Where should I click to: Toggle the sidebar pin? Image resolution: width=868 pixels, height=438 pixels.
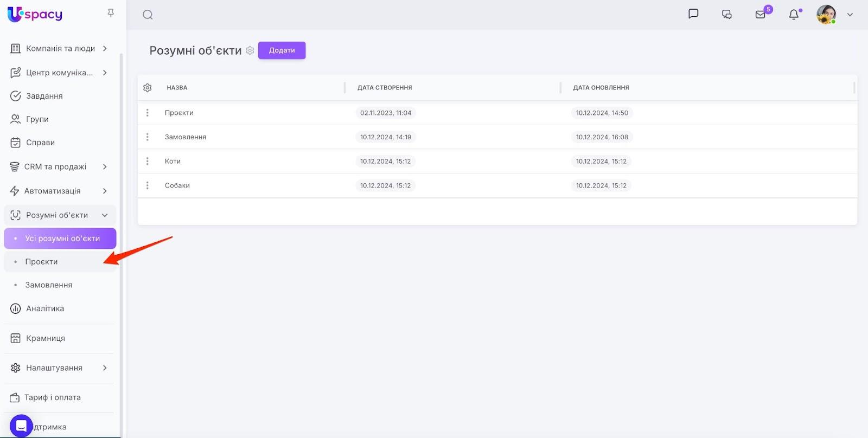[111, 13]
